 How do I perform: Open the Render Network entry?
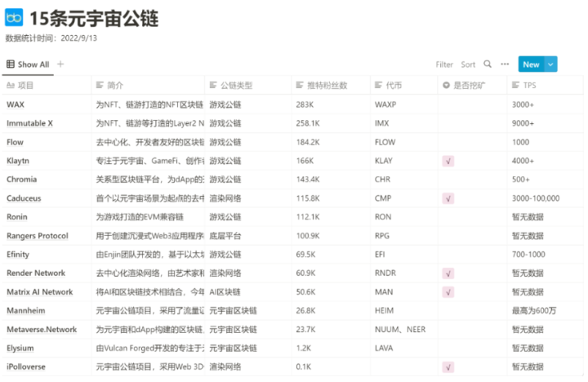(x=36, y=273)
